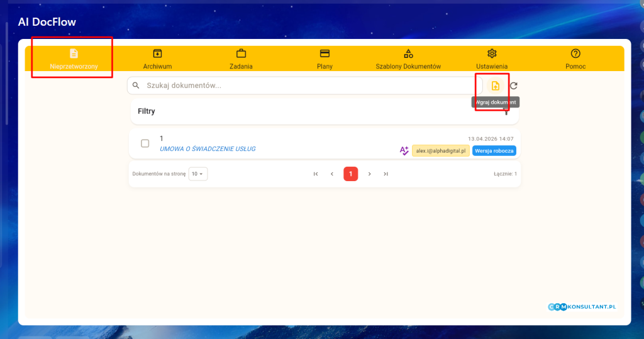Open Pomoc via the question mark icon
Viewport: 644px width, 339px height.
575,53
